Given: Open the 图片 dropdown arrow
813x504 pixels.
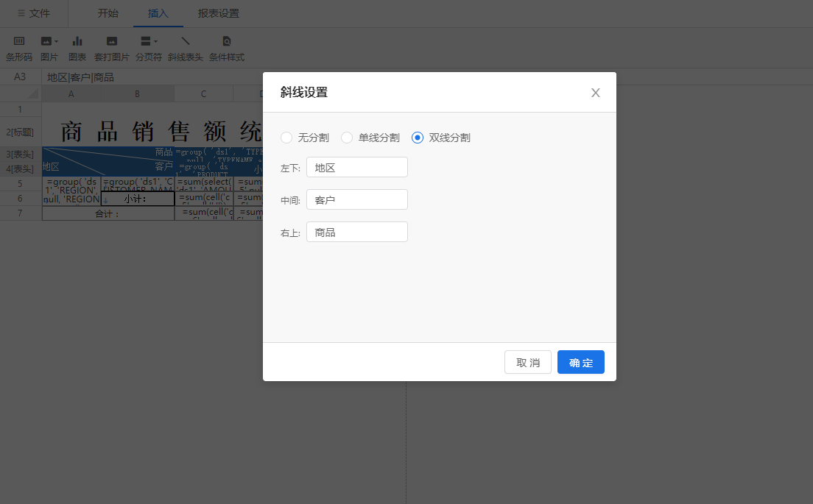Looking at the screenshot, I should click(x=56, y=41).
